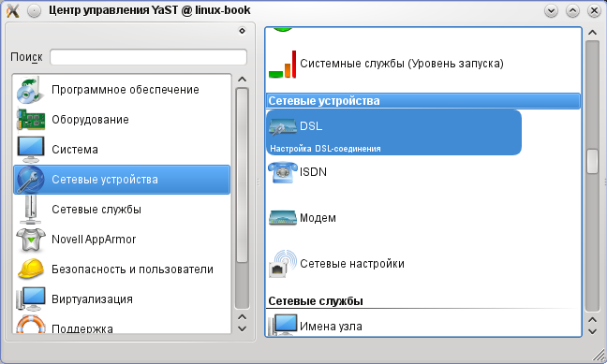Select 'Novell AppArmor' category
Image resolution: width=607 pixels, height=364 pixels.
click(122, 239)
